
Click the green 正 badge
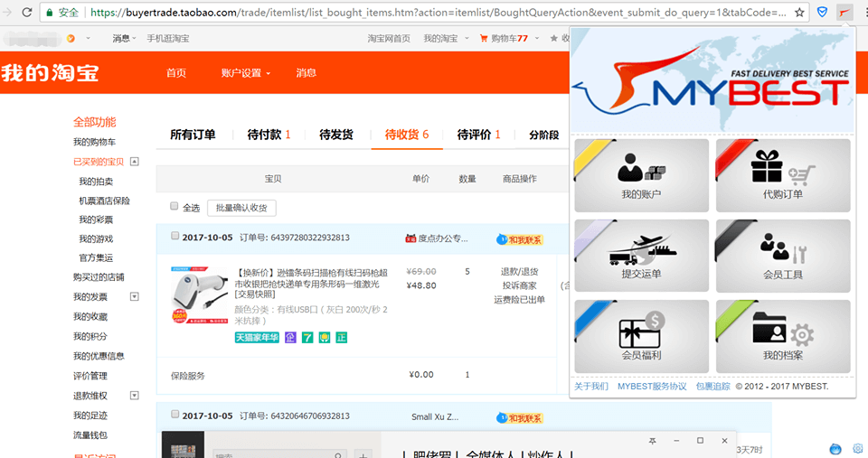coord(342,338)
